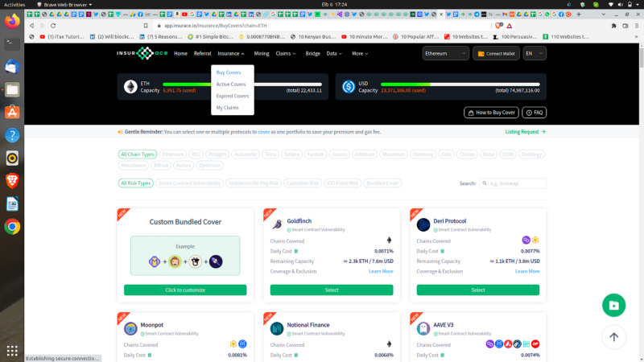Screen dimensions: 644x362
Task: Select the All Chain Types filter
Action: 138,154
